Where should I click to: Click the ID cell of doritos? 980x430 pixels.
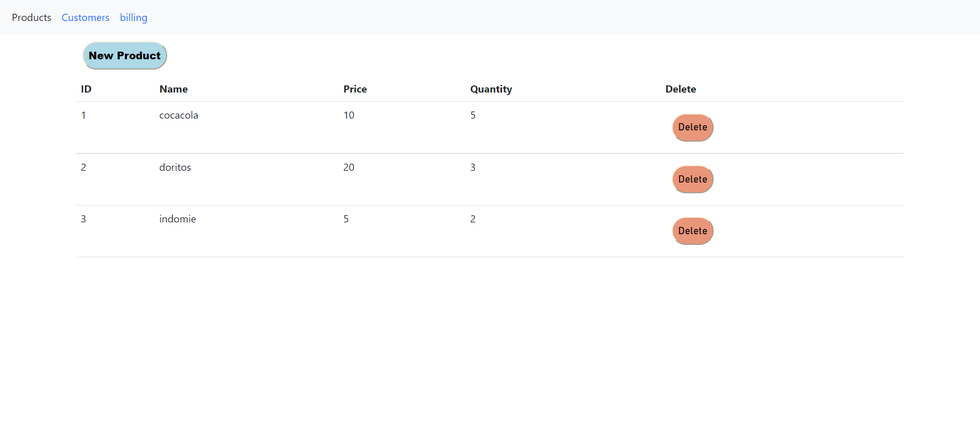click(x=83, y=168)
